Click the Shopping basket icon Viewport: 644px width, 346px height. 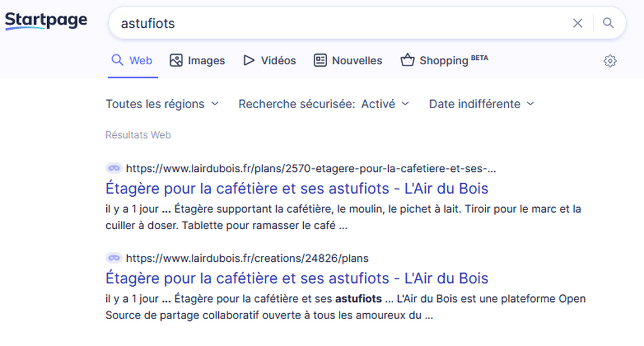[x=408, y=60]
